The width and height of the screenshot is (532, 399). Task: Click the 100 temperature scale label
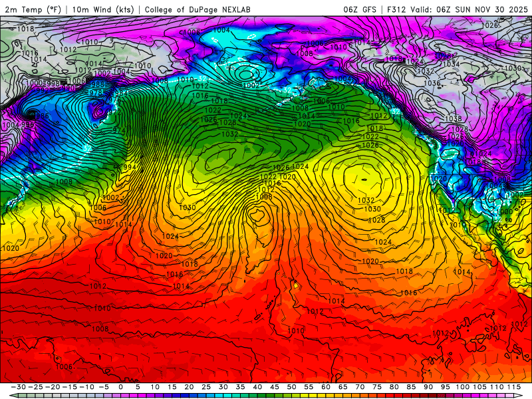(462, 387)
